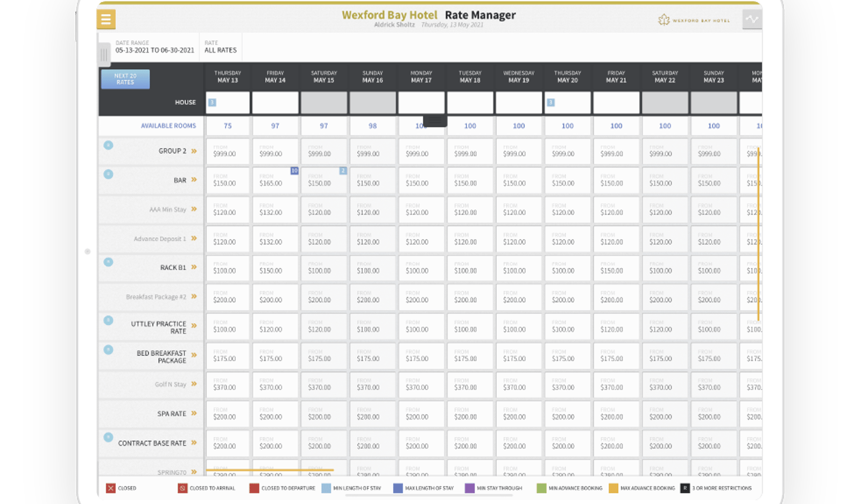
Task: Expand the Bed Breakfast Package row
Action: pos(194,355)
